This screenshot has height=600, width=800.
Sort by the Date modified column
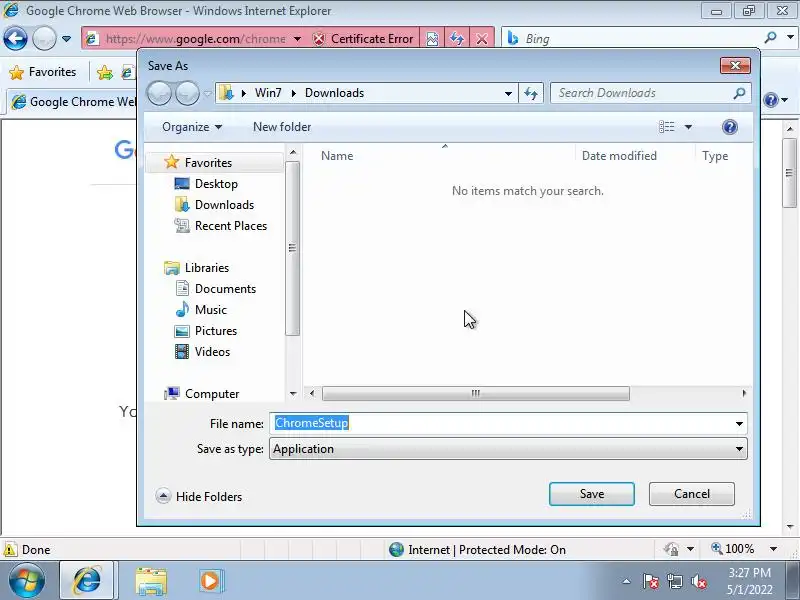pos(619,156)
